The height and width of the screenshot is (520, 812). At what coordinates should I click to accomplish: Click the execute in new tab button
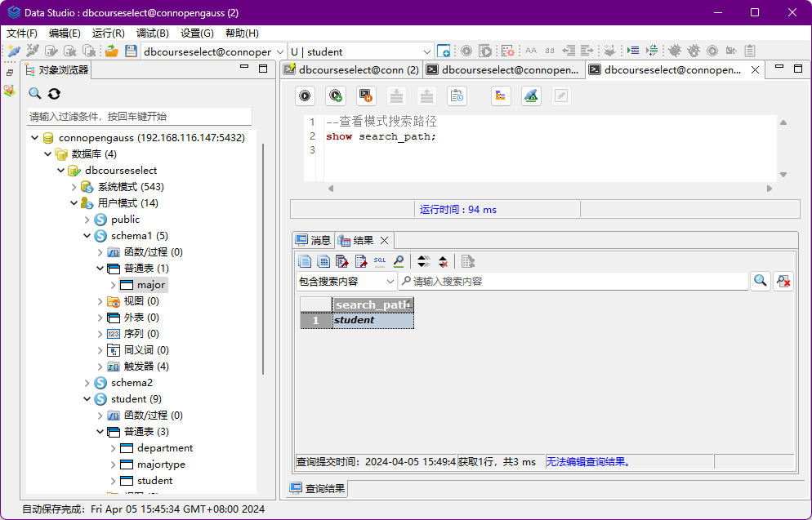coord(336,96)
